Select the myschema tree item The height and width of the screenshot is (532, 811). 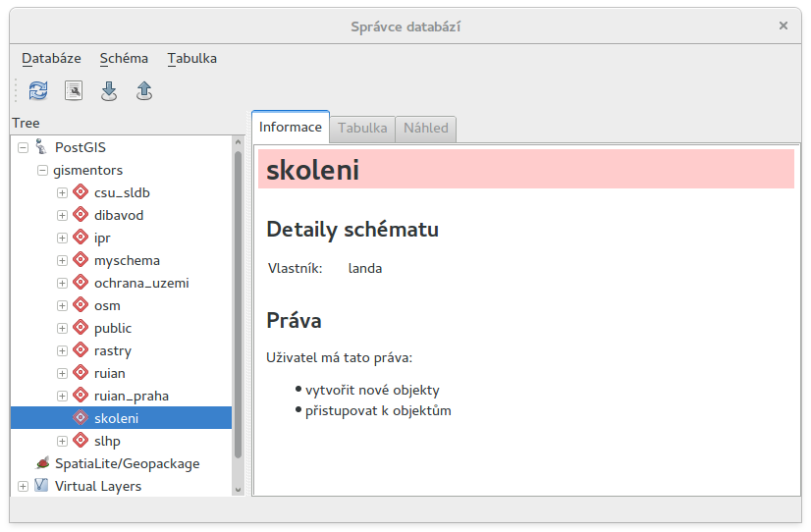pos(128,260)
